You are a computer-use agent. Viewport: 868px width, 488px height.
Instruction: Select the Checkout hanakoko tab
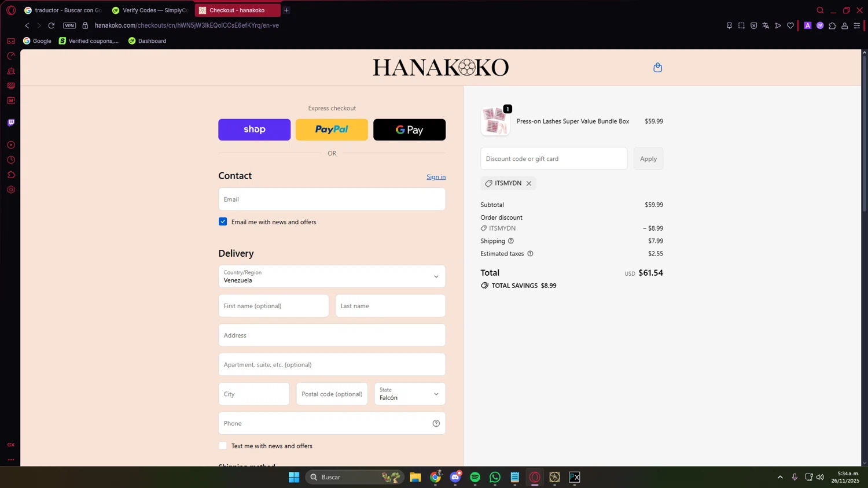pos(237,10)
